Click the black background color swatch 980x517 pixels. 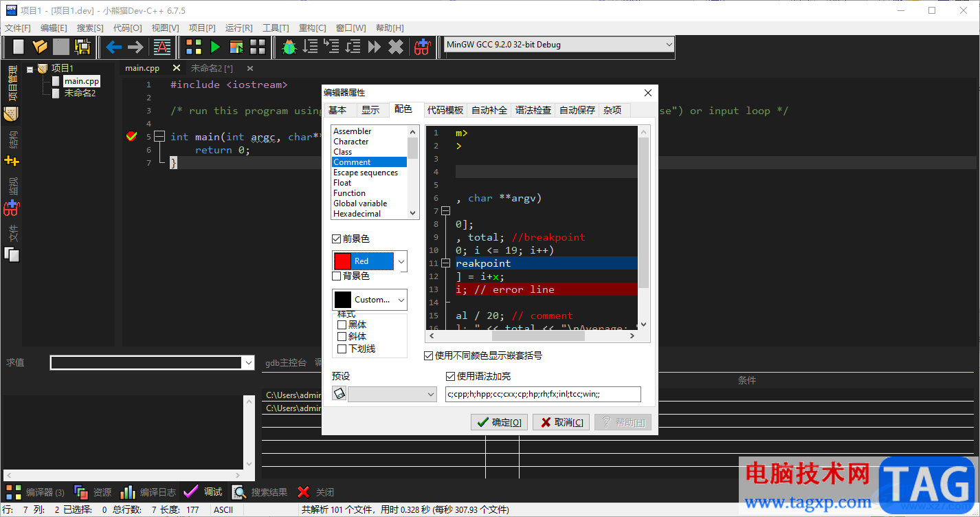click(x=342, y=300)
